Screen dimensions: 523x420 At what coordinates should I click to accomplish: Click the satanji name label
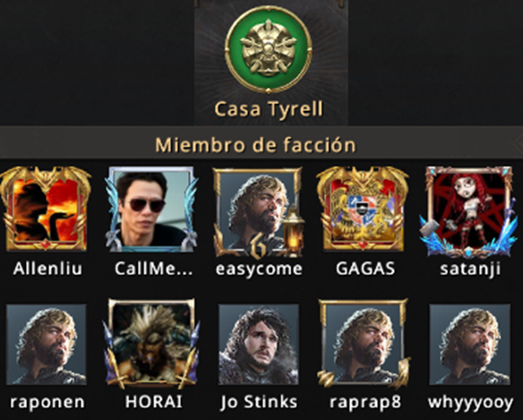point(470,269)
